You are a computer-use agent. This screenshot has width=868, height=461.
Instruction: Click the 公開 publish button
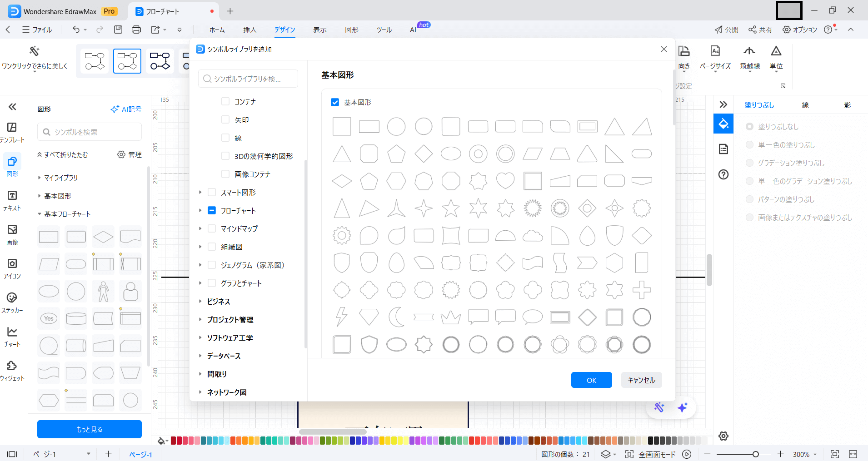[726, 30]
